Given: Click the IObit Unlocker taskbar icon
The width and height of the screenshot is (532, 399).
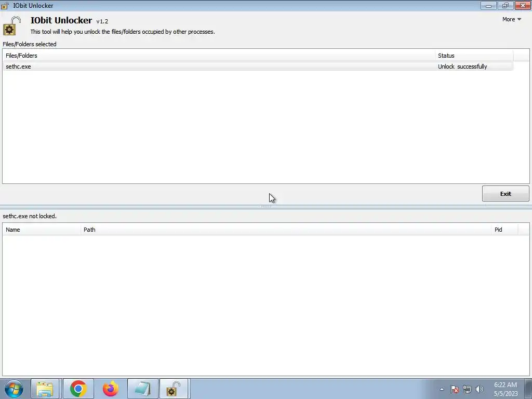Looking at the screenshot, I should (x=174, y=389).
